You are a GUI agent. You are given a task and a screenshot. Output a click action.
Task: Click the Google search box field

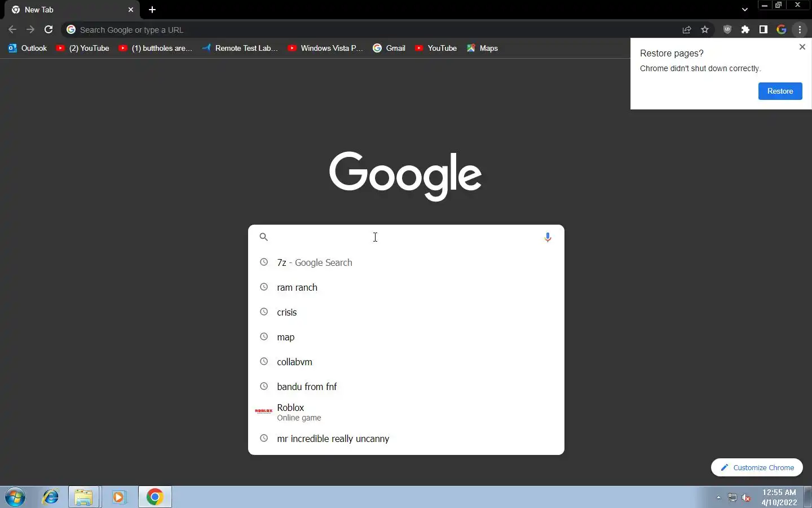pos(406,237)
